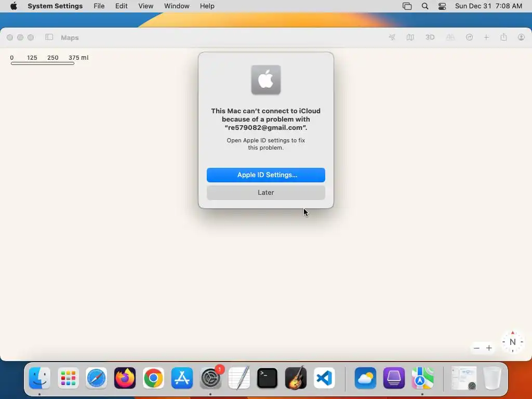Switch Maps to 3D view

430,37
